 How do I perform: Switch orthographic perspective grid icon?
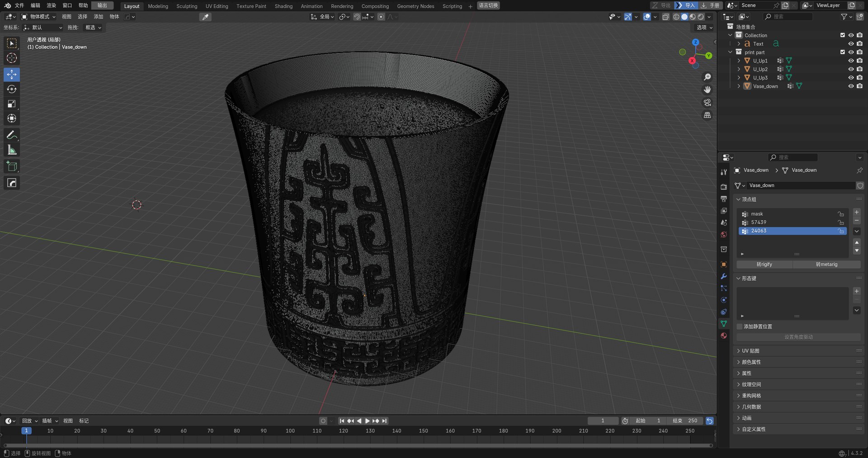(x=708, y=115)
